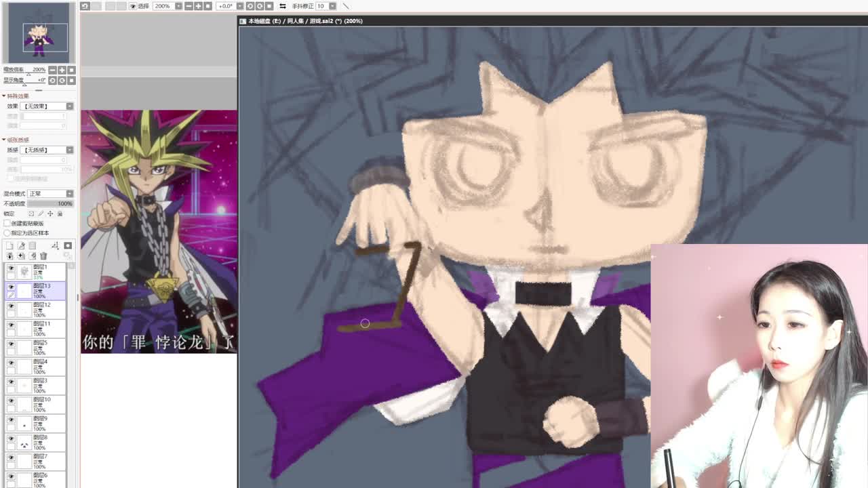Select layer 图层9 in layer list
Screen dimensions: 868x488
click(x=36, y=424)
